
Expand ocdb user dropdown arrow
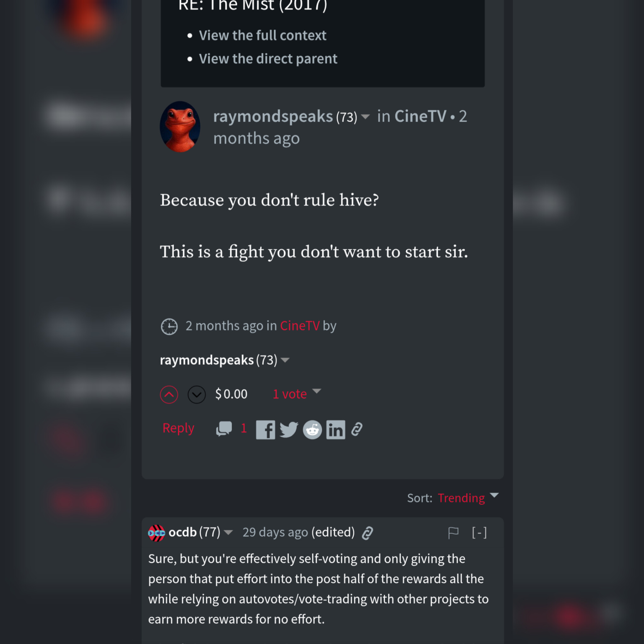[228, 532]
